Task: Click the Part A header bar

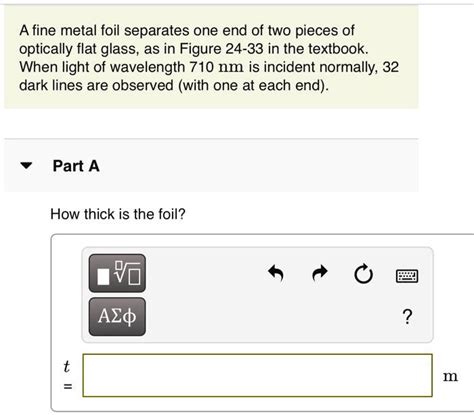Action: pyautogui.click(x=211, y=166)
